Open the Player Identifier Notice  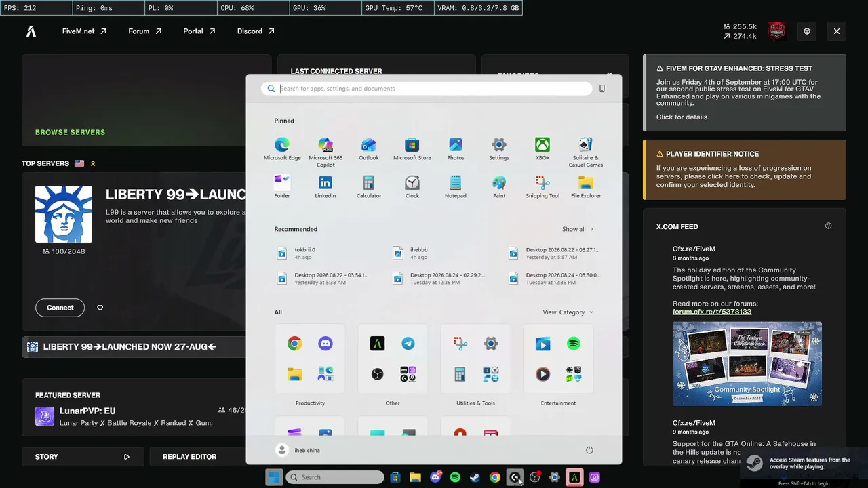(745, 169)
